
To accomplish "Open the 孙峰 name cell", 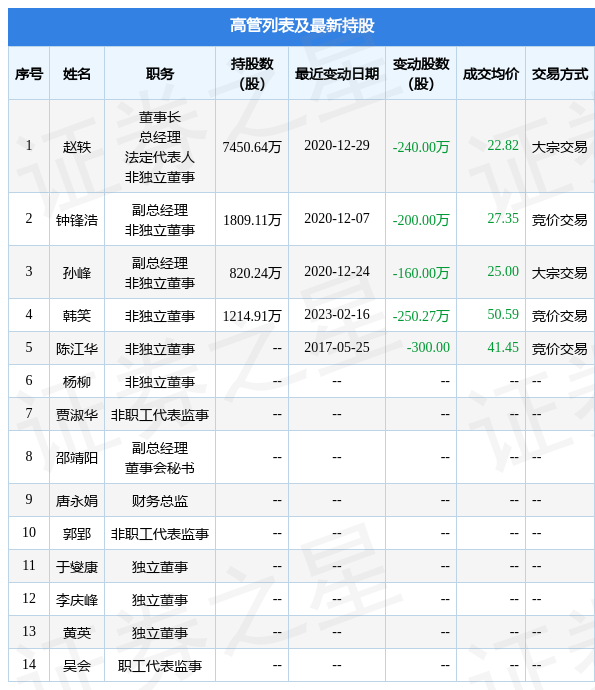I will tap(77, 272).
